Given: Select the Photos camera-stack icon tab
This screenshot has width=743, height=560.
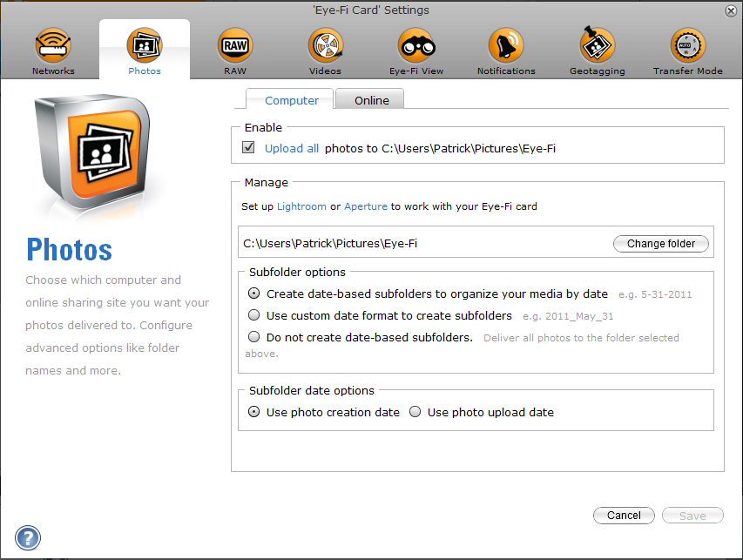Looking at the screenshot, I should pos(145,46).
